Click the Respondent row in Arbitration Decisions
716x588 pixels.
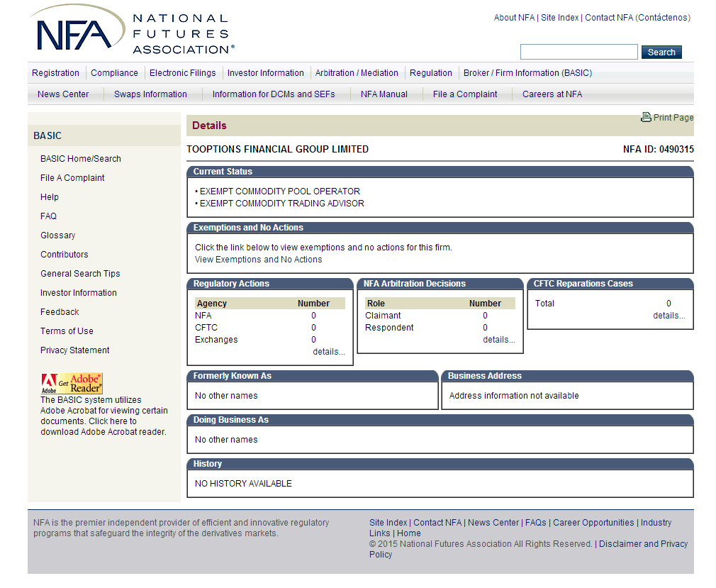pyautogui.click(x=440, y=328)
